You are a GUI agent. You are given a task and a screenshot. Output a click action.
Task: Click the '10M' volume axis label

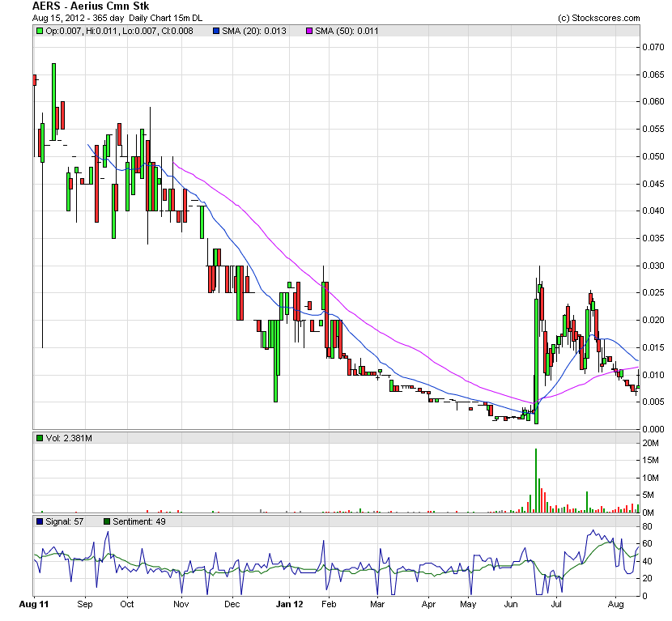pyautogui.click(x=651, y=478)
